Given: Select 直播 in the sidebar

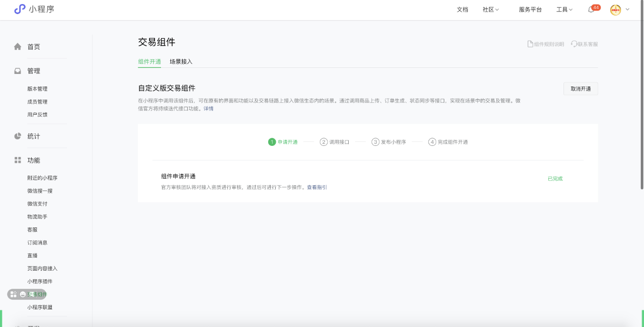Looking at the screenshot, I should point(32,256).
